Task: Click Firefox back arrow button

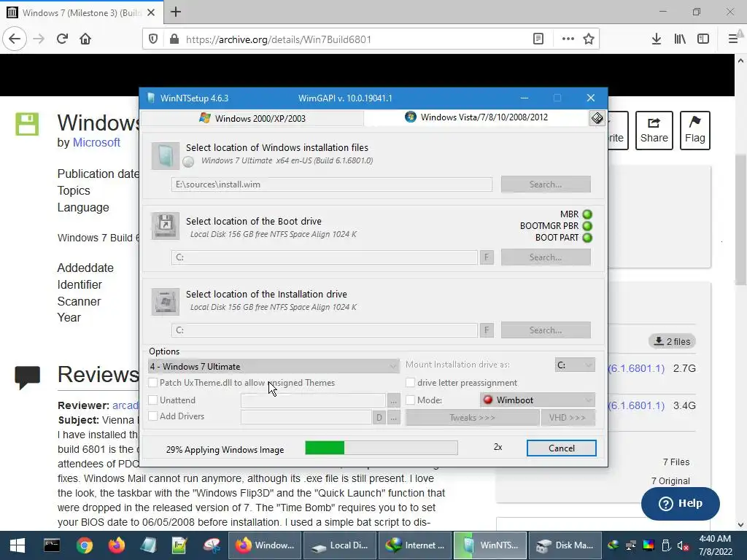Action: pyautogui.click(x=15, y=39)
